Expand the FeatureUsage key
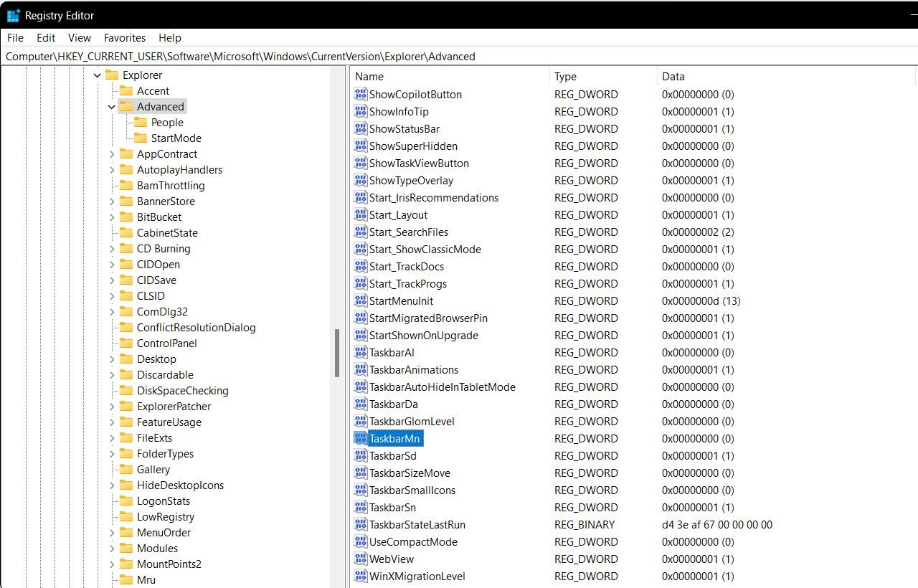The height and width of the screenshot is (588, 918). [112, 422]
